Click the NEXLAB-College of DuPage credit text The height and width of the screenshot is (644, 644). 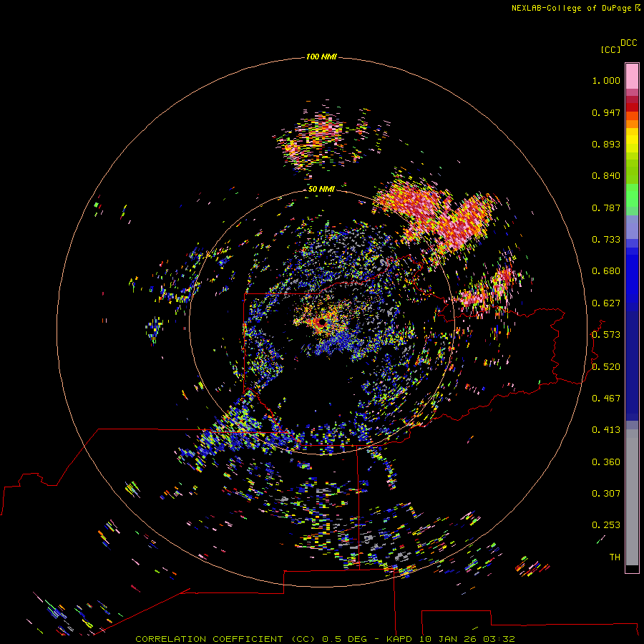coord(571,8)
